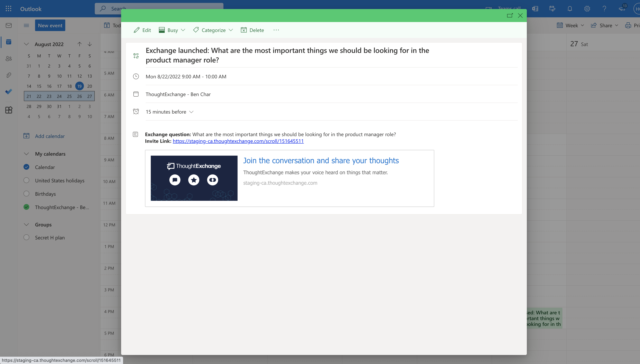Viewport: 640px width, 364px height.
Task: Open More apps icon in sidebar
Action: 8,110
